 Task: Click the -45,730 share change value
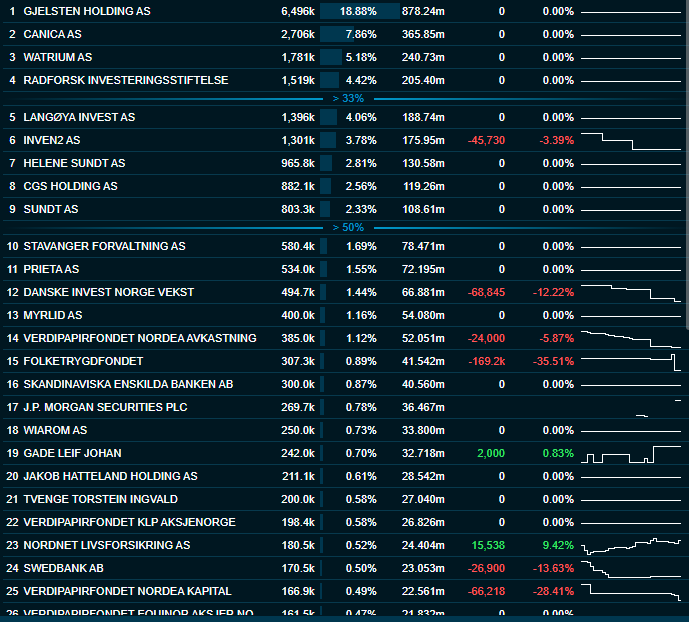pos(486,141)
